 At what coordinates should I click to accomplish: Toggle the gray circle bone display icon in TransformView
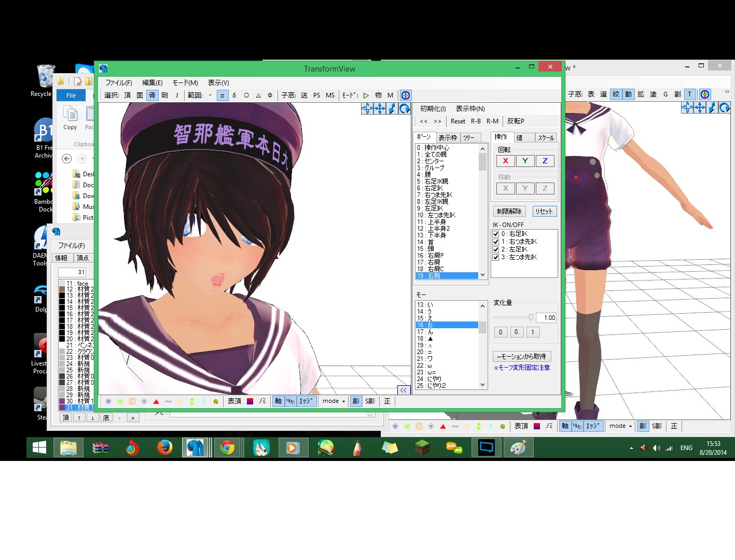pyautogui.click(x=144, y=401)
